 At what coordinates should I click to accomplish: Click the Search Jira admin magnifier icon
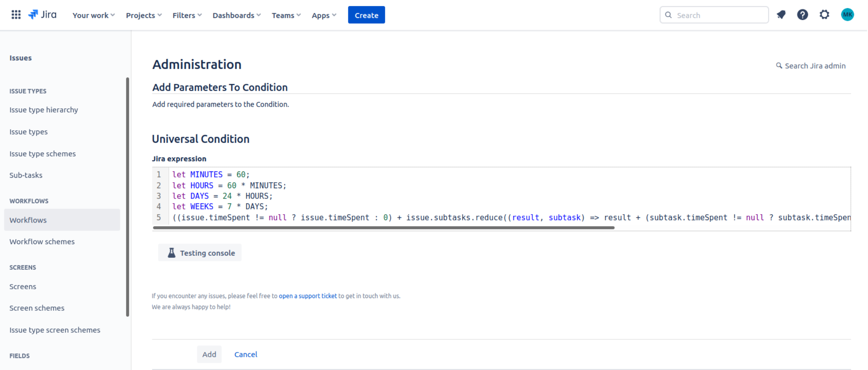[779, 66]
